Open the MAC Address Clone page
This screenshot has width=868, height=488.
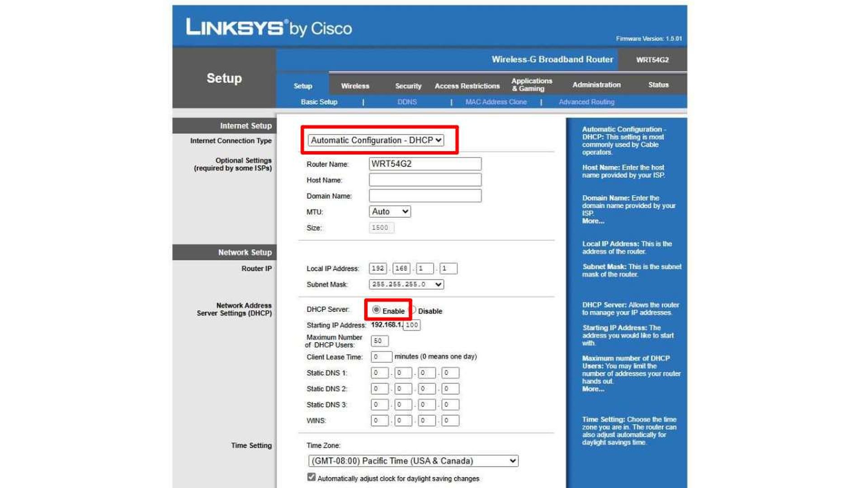tap(496, 102)
